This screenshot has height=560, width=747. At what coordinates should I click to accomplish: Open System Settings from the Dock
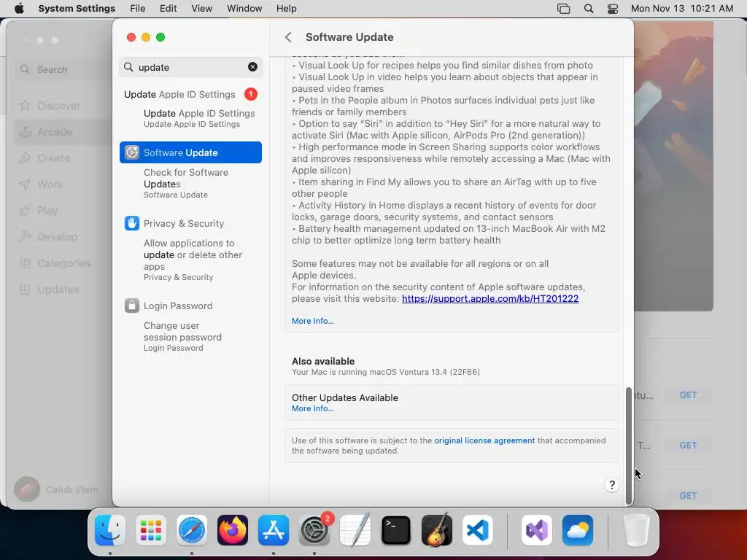[314, 529]
